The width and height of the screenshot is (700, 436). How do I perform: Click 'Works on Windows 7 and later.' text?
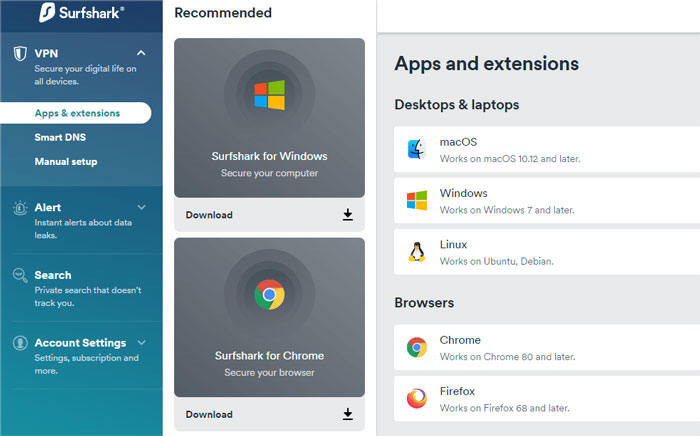click(507, 210)
